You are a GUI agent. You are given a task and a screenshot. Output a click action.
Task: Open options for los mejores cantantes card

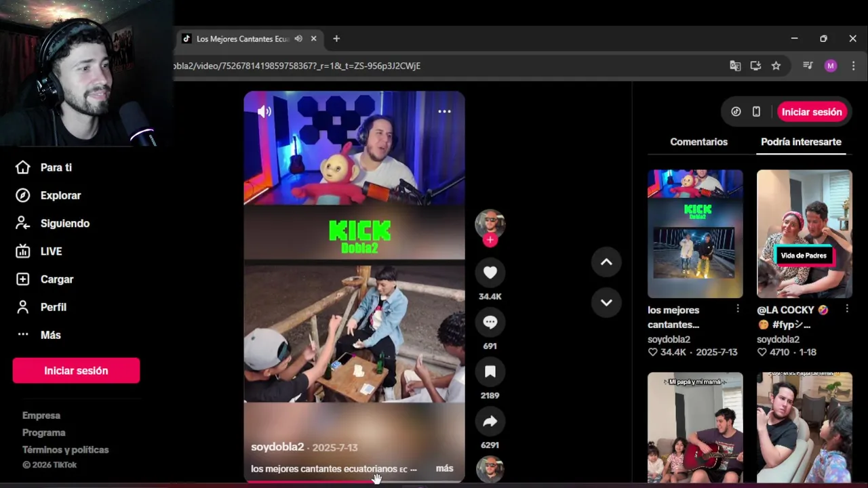click(x=738, y=309)
